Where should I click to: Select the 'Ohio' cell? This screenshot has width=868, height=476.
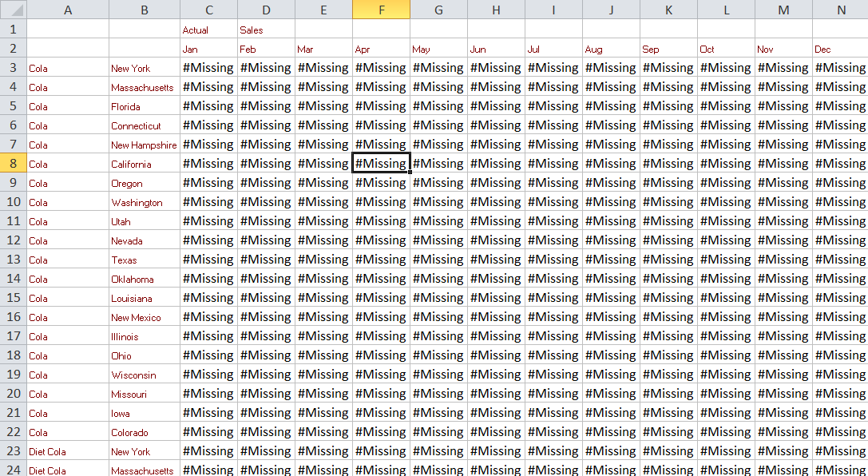pyautogui.click(x=145, y=355)
